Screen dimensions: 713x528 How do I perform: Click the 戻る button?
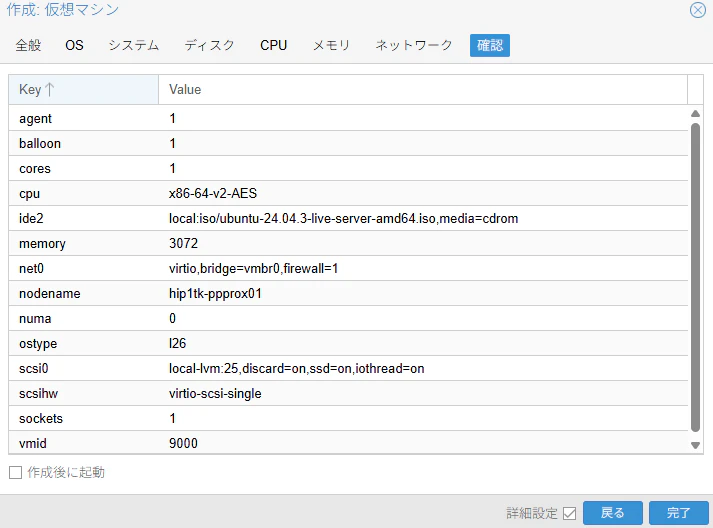[613, 513]
